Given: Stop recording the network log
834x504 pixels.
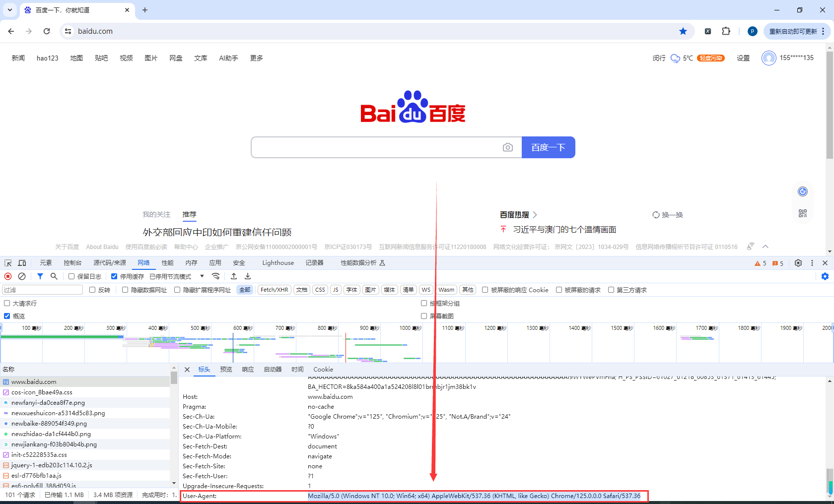Looking at the screenshot, I should pos(8,276).
